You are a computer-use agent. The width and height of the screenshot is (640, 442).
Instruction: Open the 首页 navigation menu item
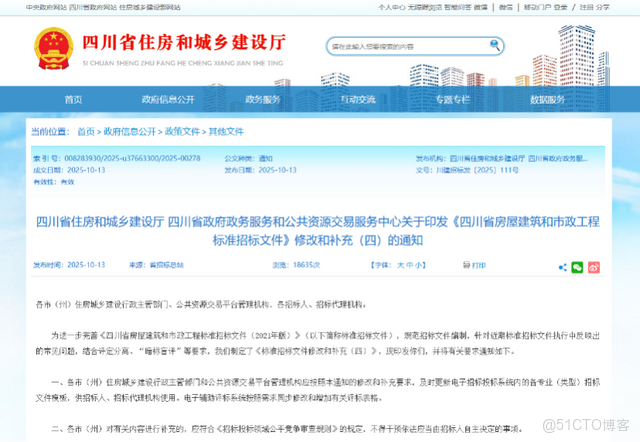(x=73, y=99)
